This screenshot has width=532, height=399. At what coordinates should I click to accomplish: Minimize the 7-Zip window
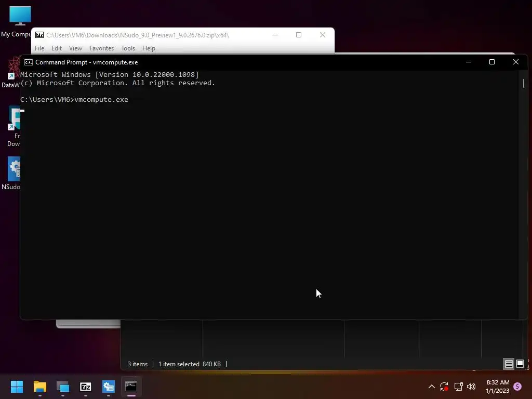275,35
